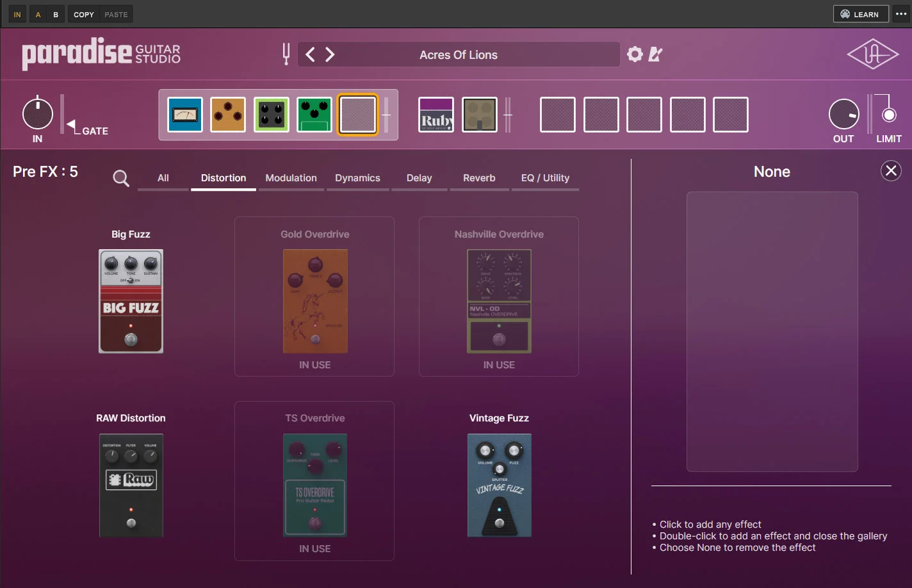The image size is (912, 588).
Task: Add the RAW Distortion pedal
Action: (131, 486)
